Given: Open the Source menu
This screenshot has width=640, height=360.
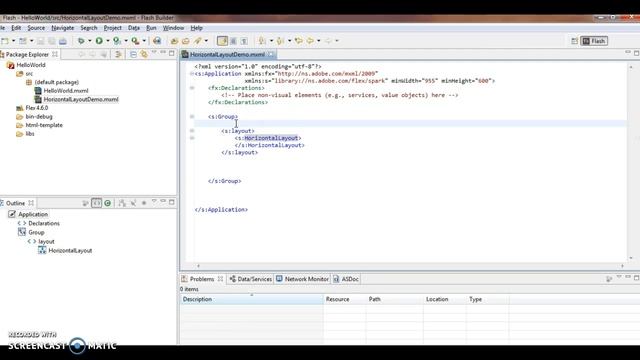Looking at the screenshot, I should click(x=36, y=28).
